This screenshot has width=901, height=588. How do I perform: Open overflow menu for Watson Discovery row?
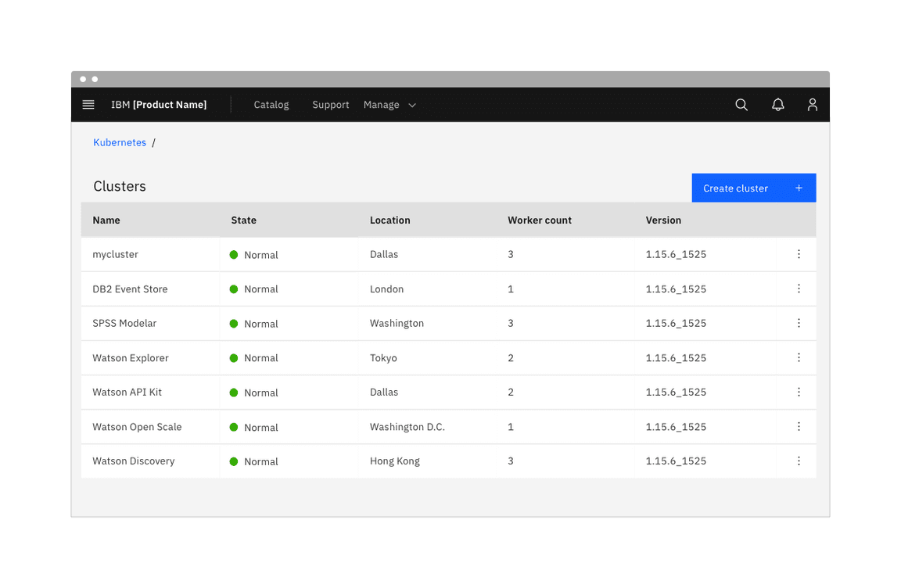(799, 461)
